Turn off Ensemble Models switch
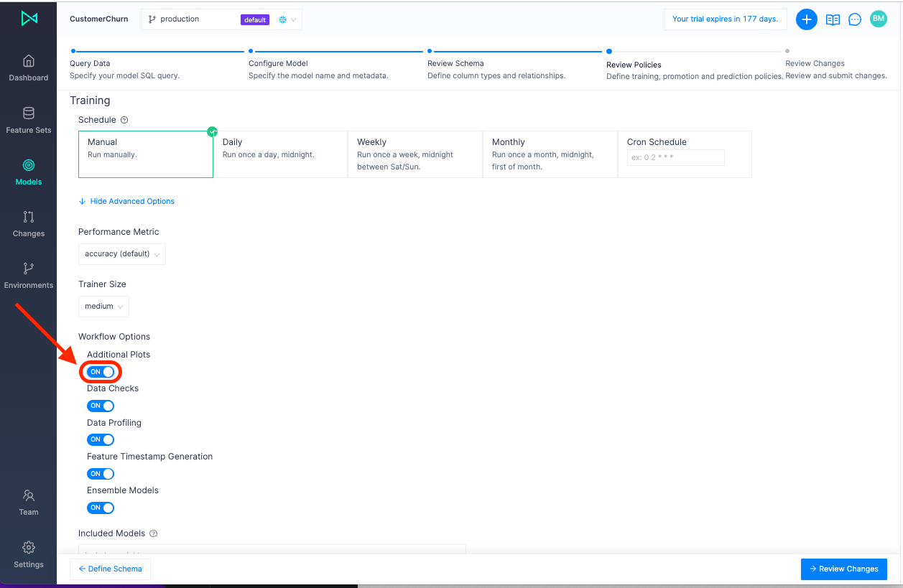The height and width of the screenshot is (588, 903). coord(101,508)
